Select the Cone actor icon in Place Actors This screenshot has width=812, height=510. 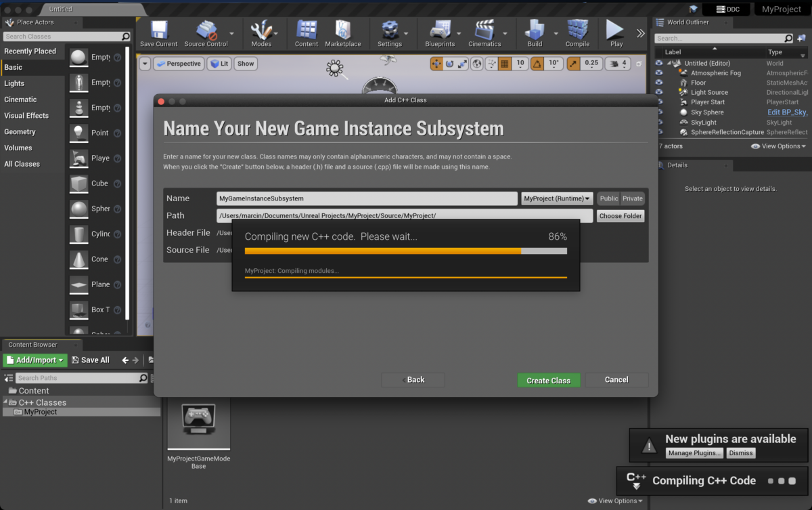point(79,259)
